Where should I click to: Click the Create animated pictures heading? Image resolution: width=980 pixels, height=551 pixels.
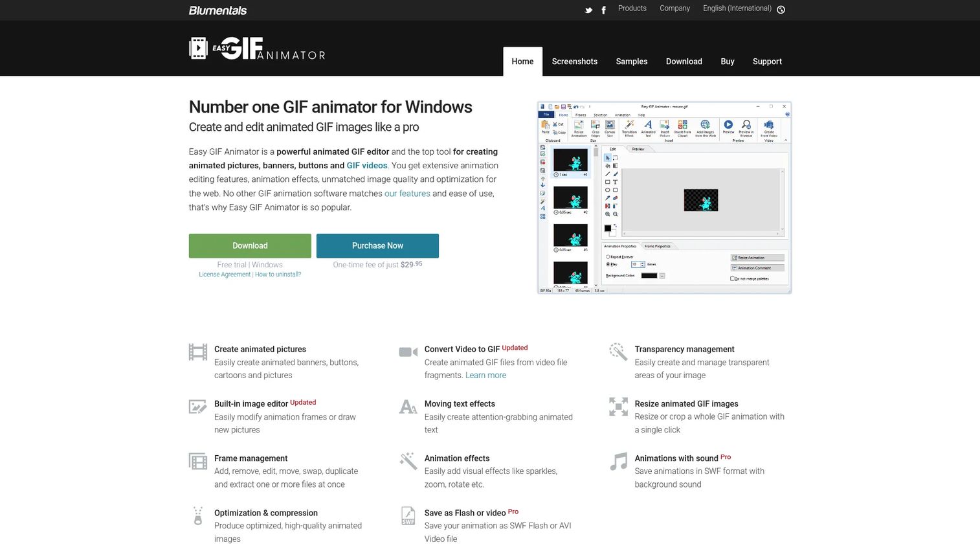tap(260, 349)
